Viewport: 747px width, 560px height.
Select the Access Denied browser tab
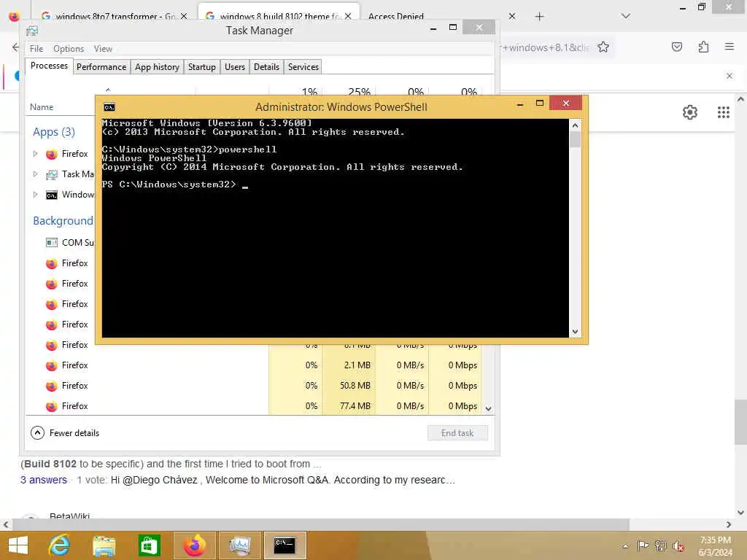(x=396, y=17)
